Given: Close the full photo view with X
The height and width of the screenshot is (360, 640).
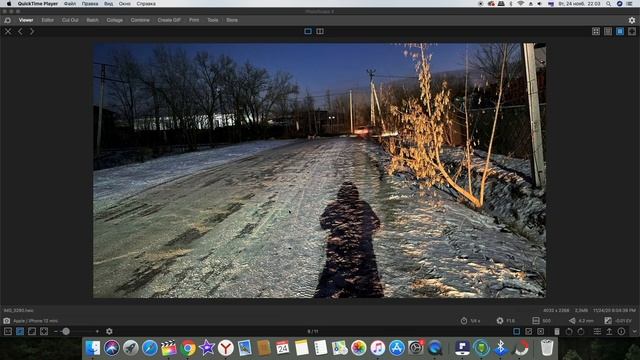Looking at the screenshot, I should point(8,31).
